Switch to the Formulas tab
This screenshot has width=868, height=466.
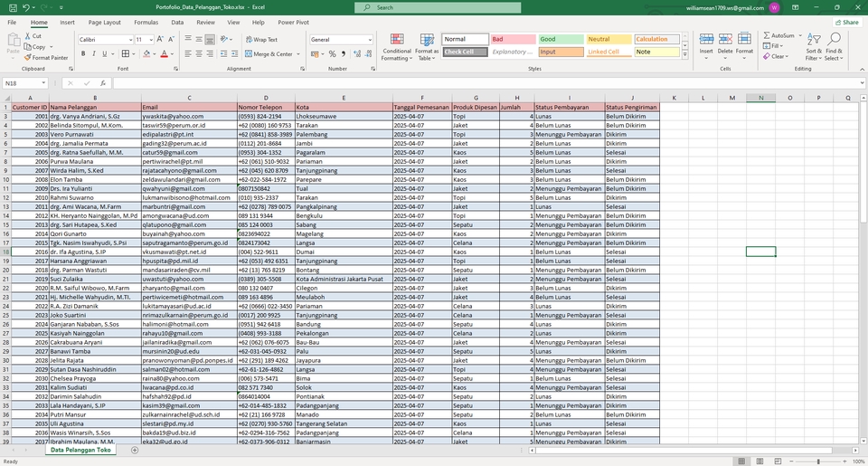coord(146,22)
